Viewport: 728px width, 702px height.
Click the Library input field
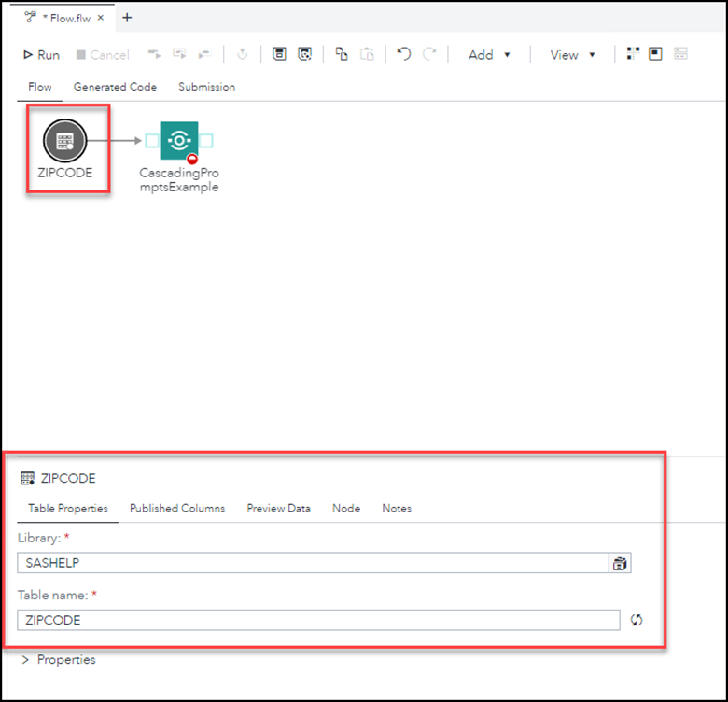coord(313,563)
